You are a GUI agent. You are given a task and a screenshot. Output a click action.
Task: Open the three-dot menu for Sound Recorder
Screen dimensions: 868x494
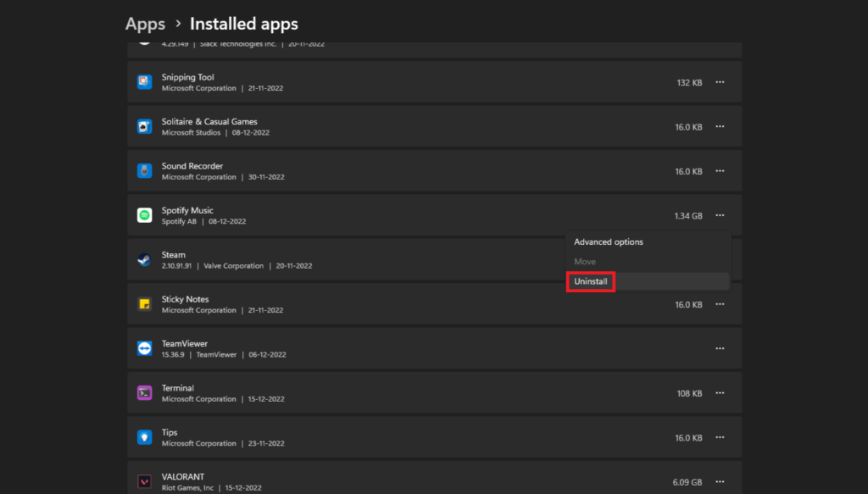(720, 171)
